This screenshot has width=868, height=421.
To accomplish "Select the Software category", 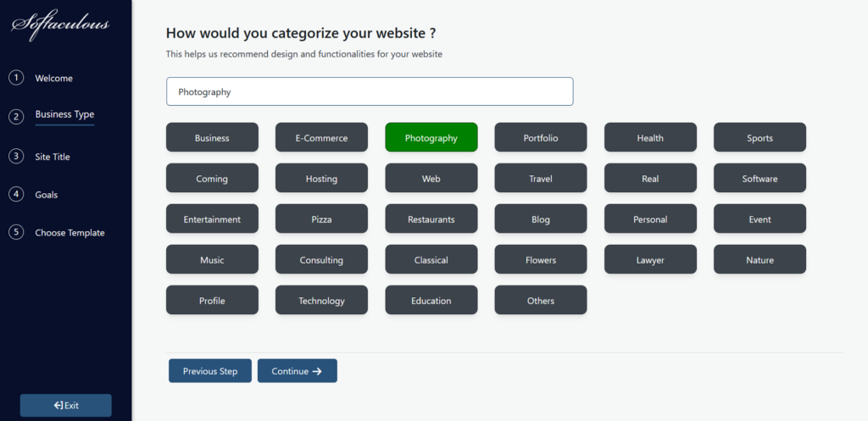I will [x=759, y=178].
